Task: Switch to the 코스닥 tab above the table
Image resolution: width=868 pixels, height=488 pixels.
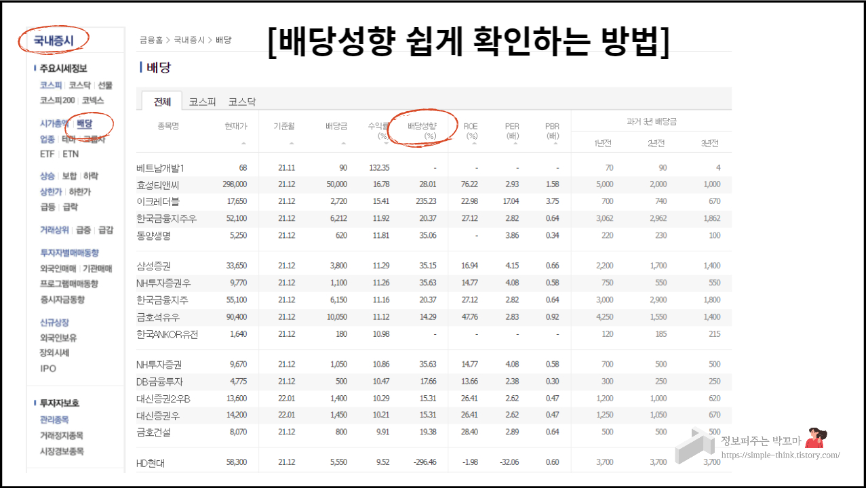Action: coord(242,102)
